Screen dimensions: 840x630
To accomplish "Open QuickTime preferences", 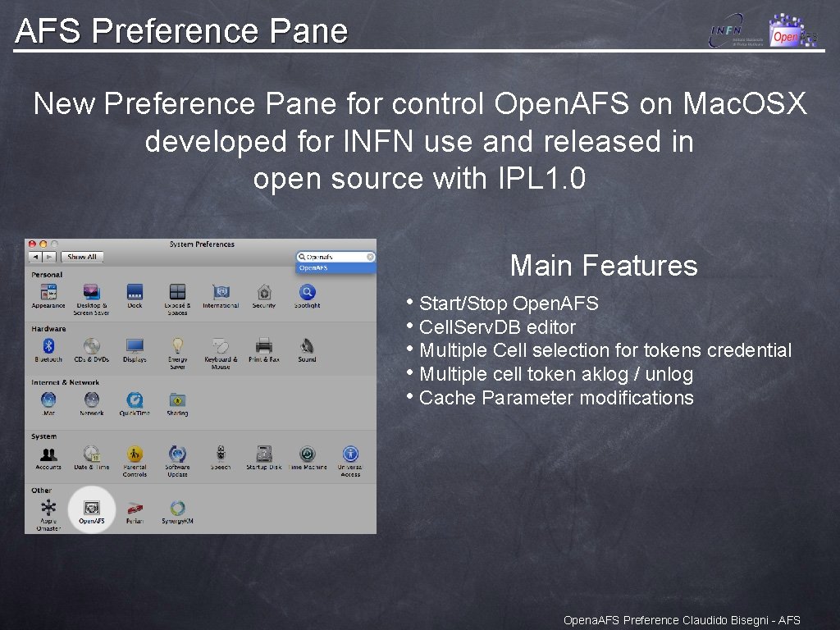I will tap(135, 404).
